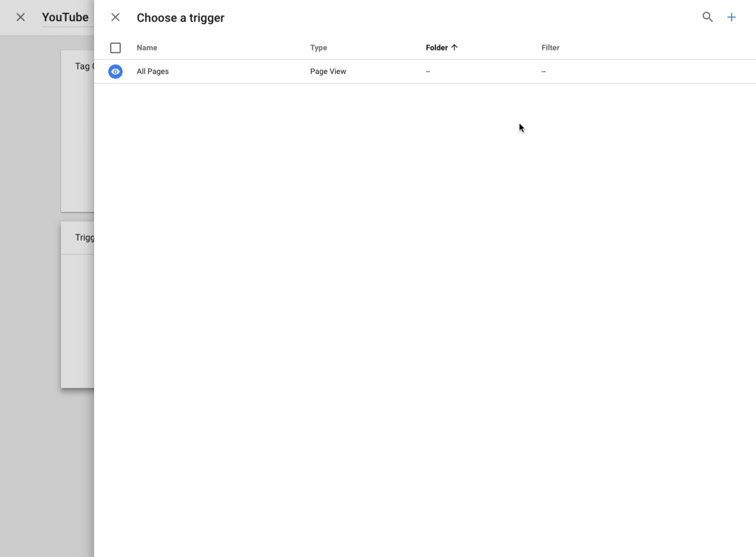The height and width of the screenshot is (557, 756).
Task: Click the X on the trigger dialog
Action: [115, 17]
